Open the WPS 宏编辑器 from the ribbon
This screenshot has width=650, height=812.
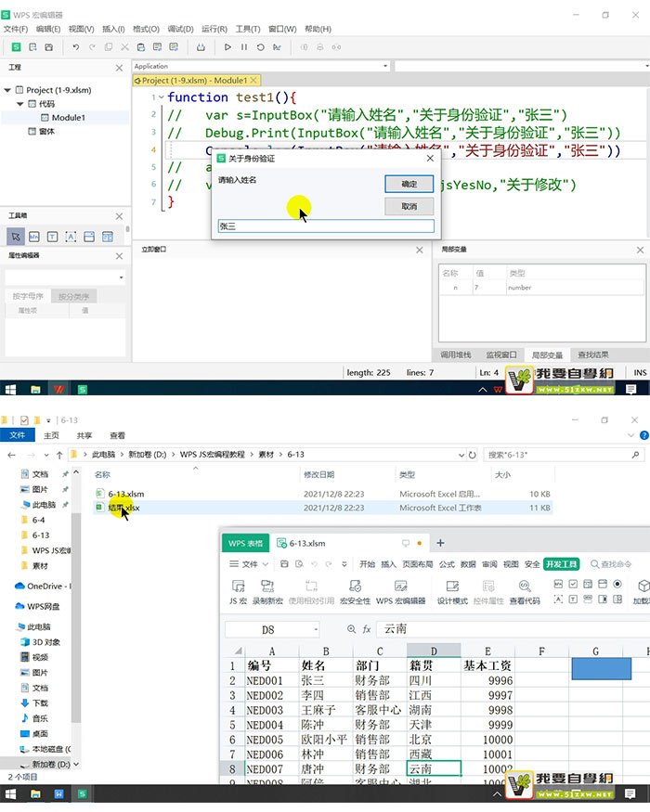click(400, 592)
